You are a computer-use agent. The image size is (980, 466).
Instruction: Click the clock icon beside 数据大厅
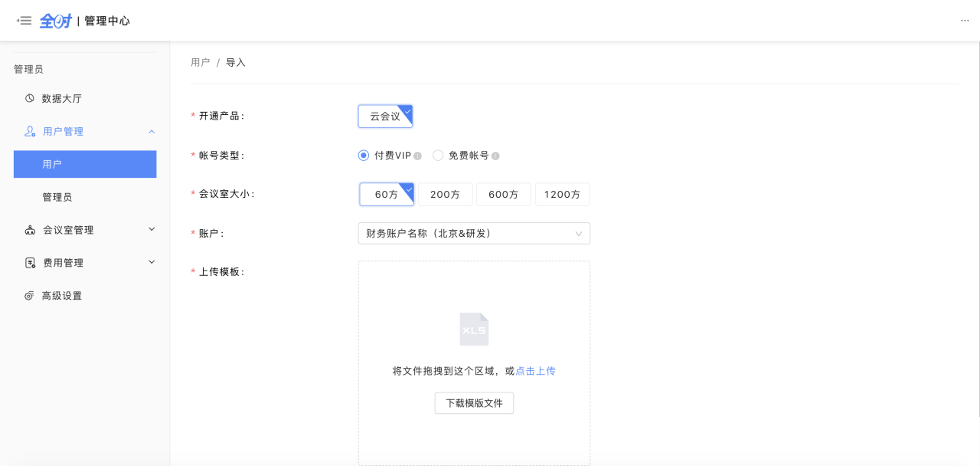point(30,98)
